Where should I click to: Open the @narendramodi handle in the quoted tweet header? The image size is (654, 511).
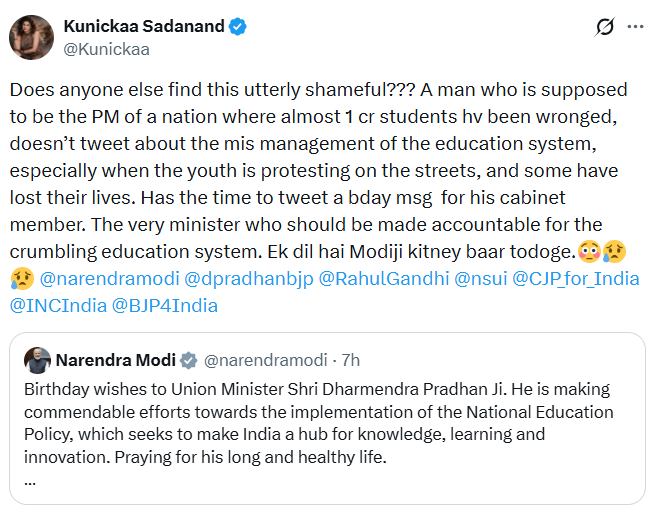coord(265,360)
